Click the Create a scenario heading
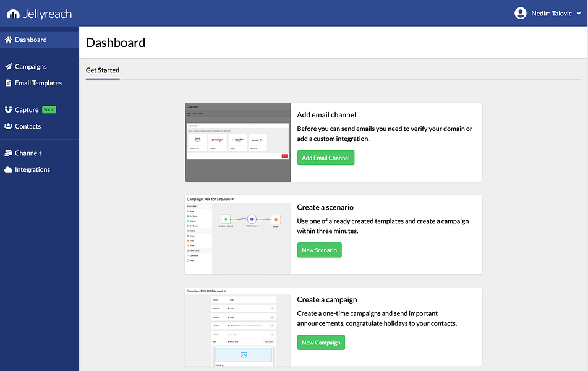The height and width of the screenshot is (371, 588). point(325,207)
